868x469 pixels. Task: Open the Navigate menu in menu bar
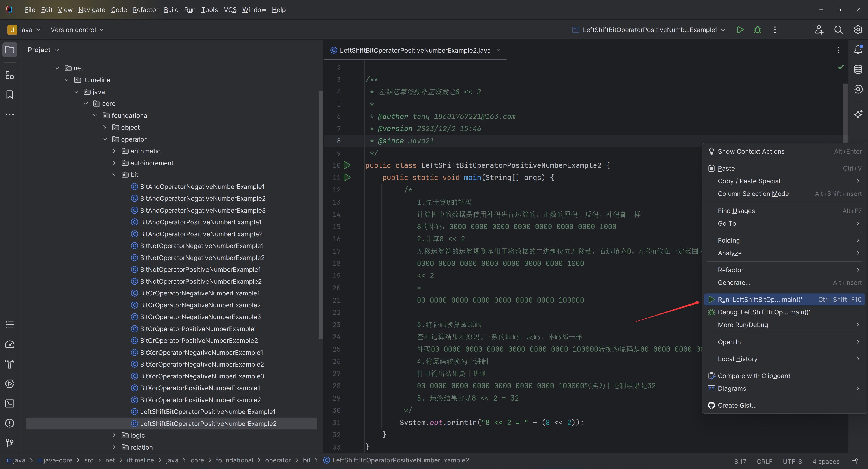92,10
